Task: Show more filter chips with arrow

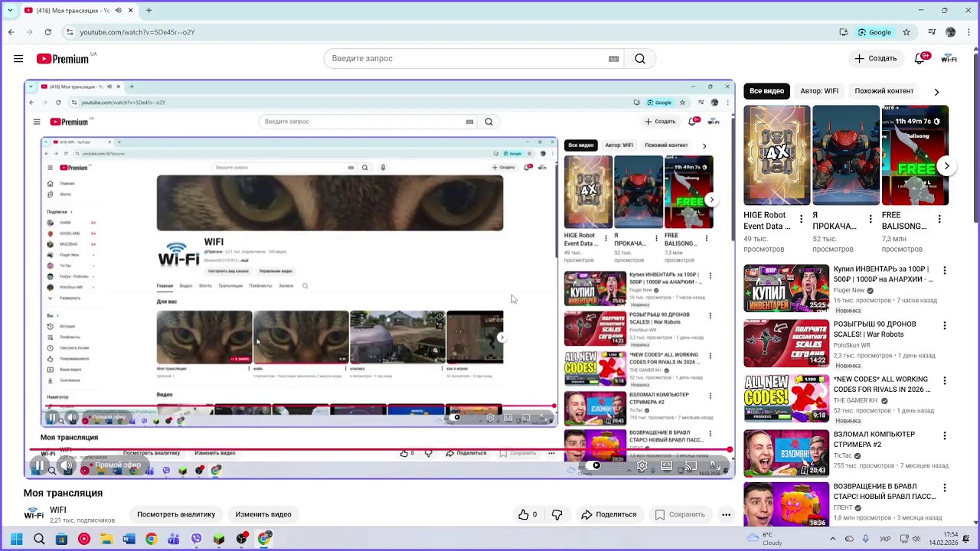Action: [x=936, y=92]
